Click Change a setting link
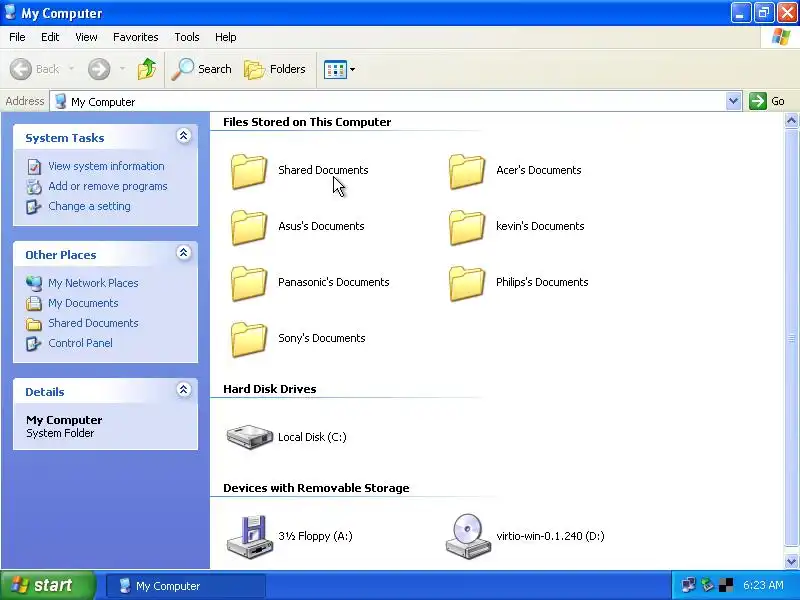 [89, 206]
